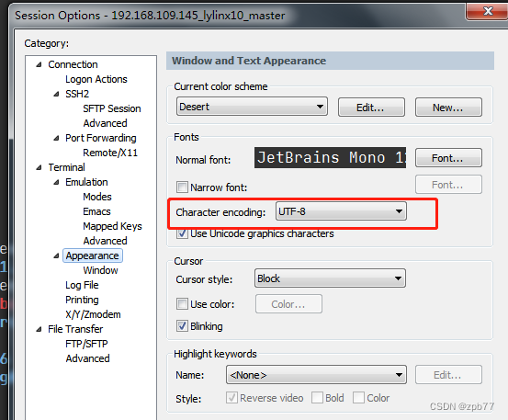
Task: Open the Current color scheme dropdown
Action: pyautogui.click(x=252, y=107)
